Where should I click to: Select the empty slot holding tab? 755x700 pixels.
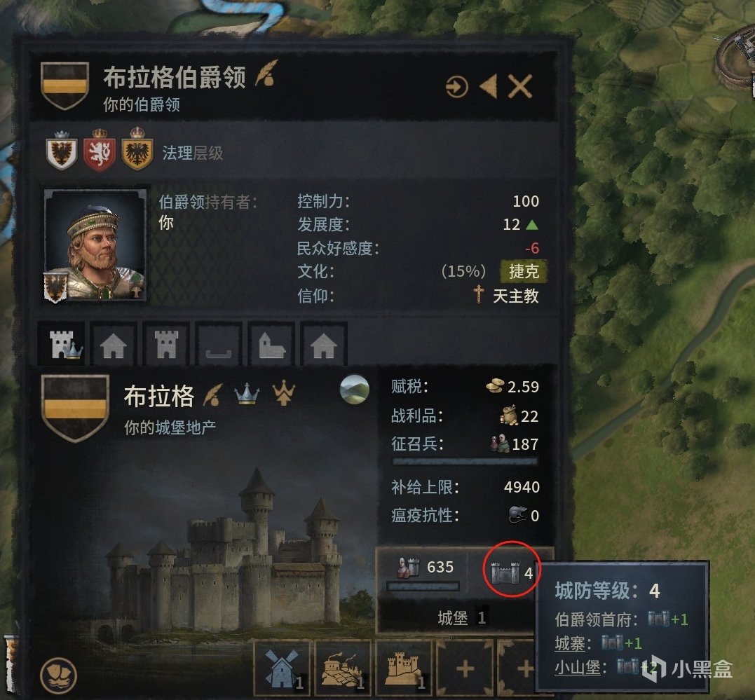point(219,344)
